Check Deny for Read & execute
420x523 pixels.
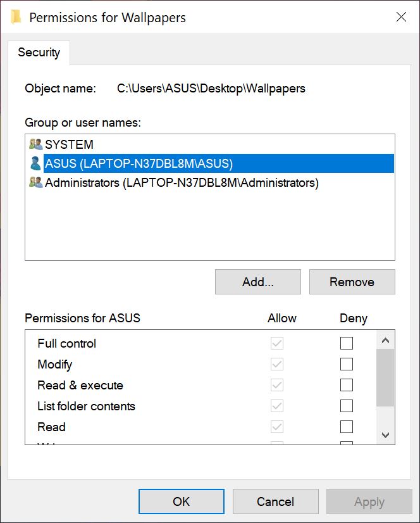tap(347, 385)
